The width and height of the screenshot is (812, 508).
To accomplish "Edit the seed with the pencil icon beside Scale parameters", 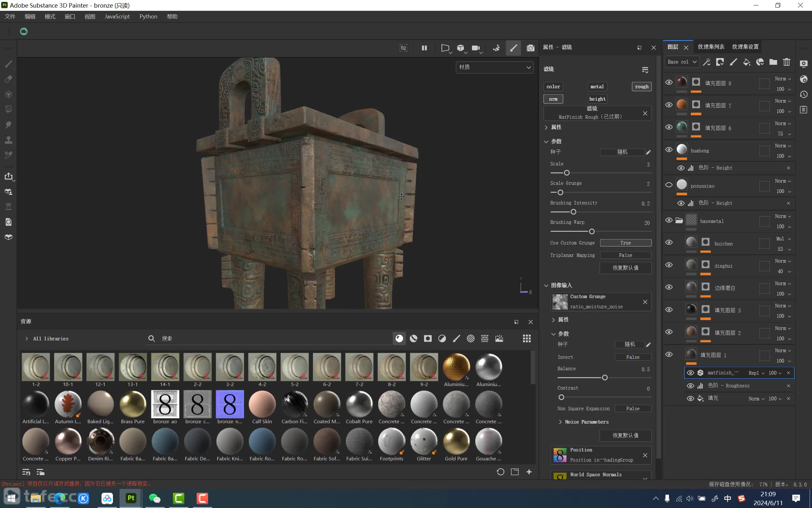I will tap(648, 152).
